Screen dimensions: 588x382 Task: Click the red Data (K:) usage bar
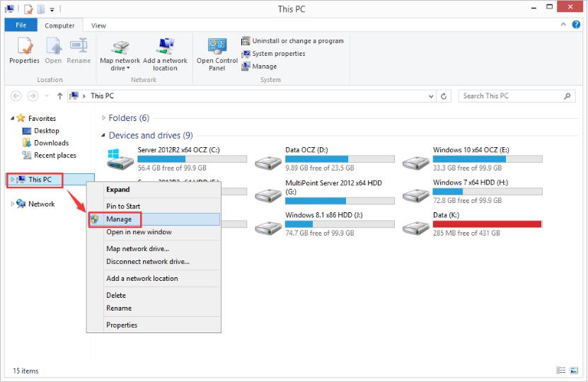[488, 224]
